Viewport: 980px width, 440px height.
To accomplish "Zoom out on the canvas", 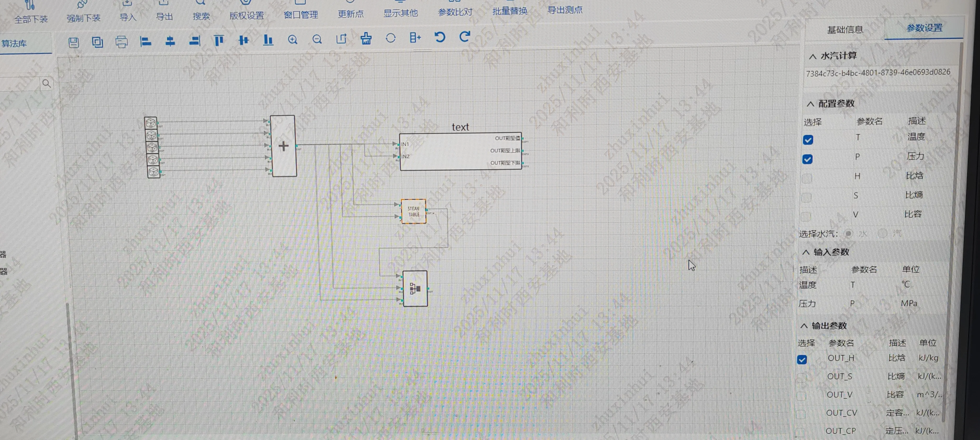I will pos(317,39).
